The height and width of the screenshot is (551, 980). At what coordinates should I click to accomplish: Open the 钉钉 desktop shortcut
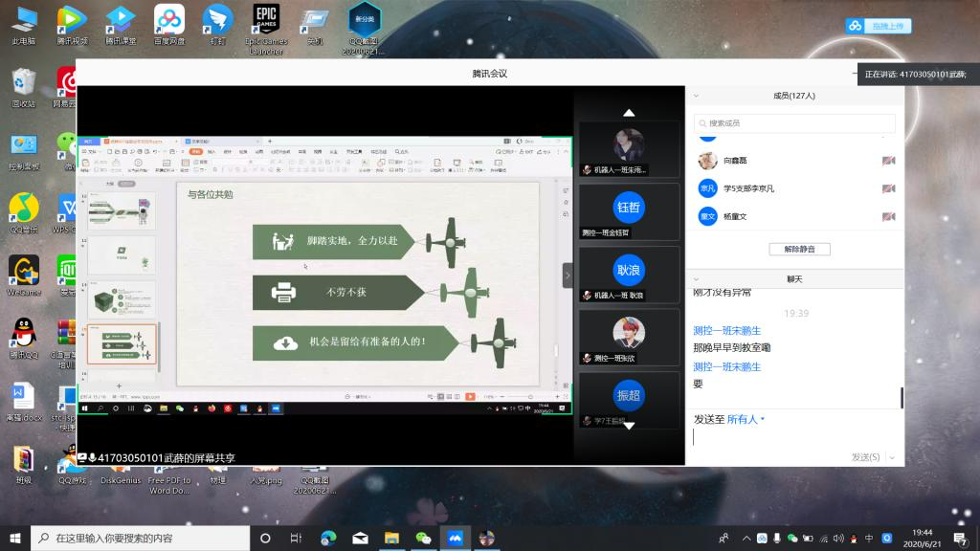[217, 23]
